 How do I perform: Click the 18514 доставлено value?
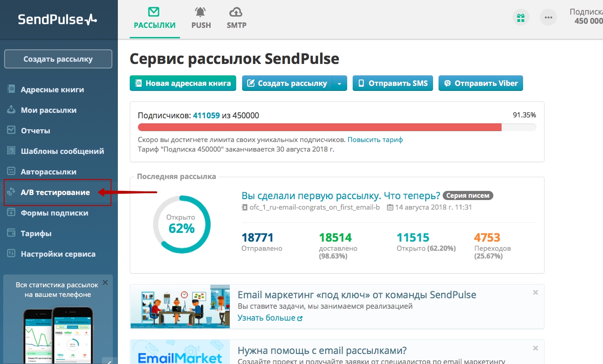(335, 237)
